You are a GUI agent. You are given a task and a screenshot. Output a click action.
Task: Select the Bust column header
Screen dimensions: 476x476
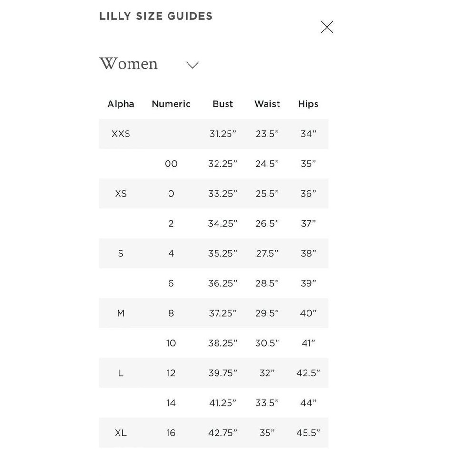click(x=222, y=104)
